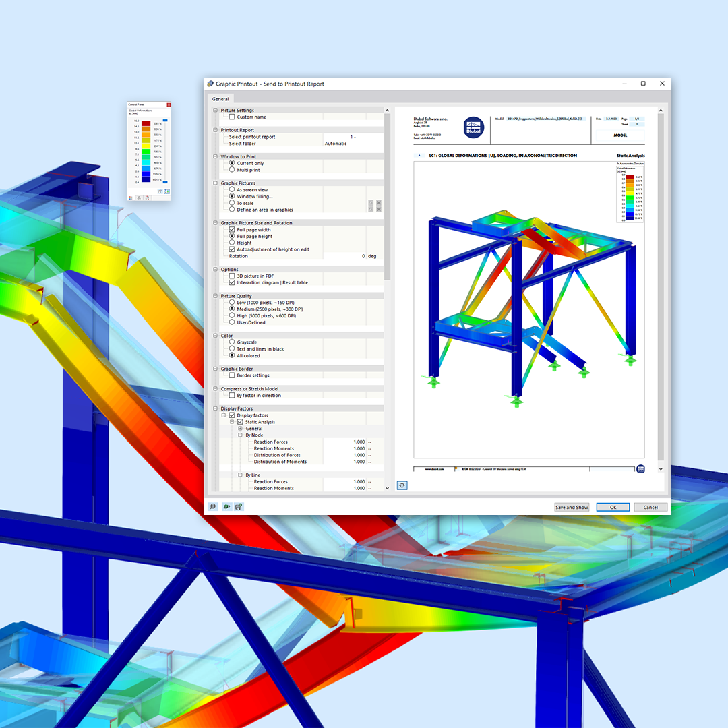Enable the 3D picture in PDF checkbox
This screenshot has height=728, width=728.
pos(233,276)
